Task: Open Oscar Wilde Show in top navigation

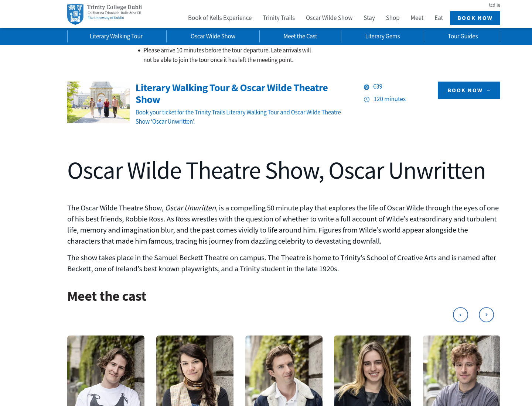Action: click(329, 18)
